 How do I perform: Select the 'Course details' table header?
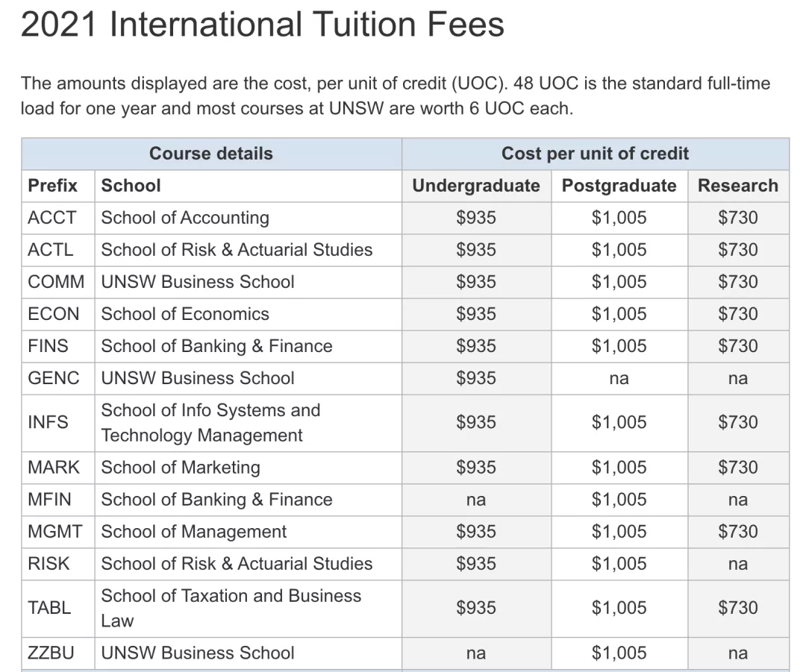[x=211, y=154]
